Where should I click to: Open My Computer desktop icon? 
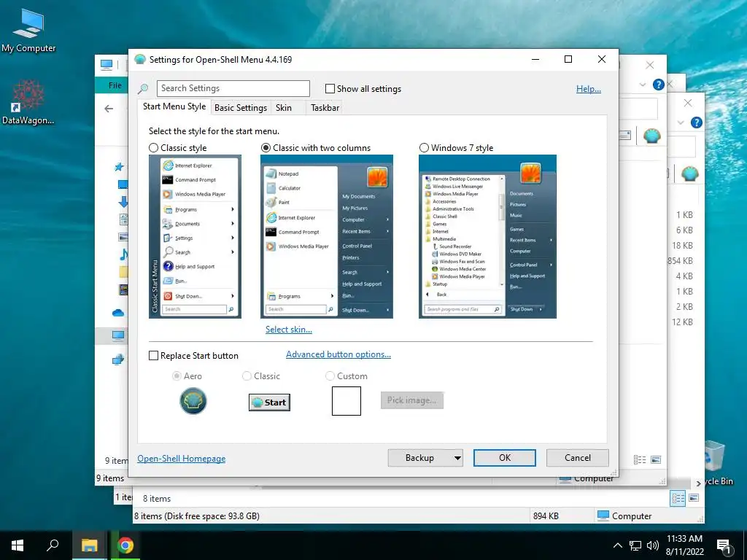(x=28, y=29)
